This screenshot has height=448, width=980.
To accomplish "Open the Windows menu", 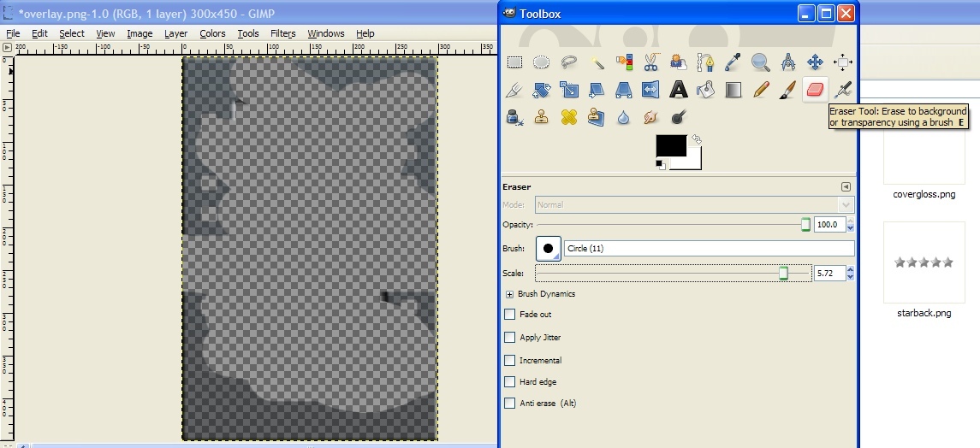I will coord(325,33).
